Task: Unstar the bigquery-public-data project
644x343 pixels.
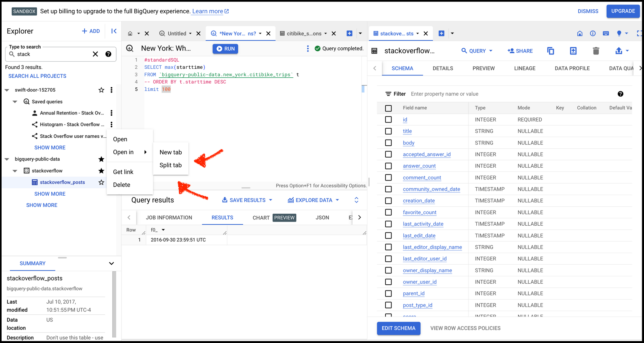Action: [x=101, y=159]
